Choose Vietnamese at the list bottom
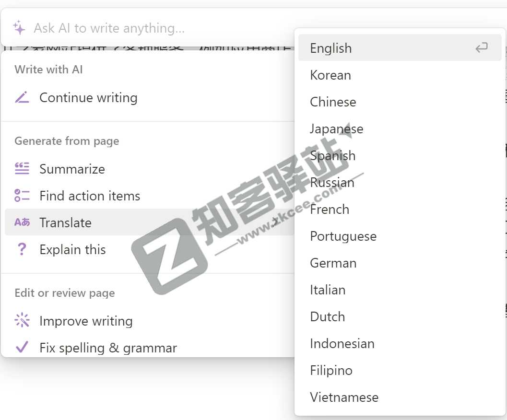Screen dimensions: 507x420 tap(344, 397)
